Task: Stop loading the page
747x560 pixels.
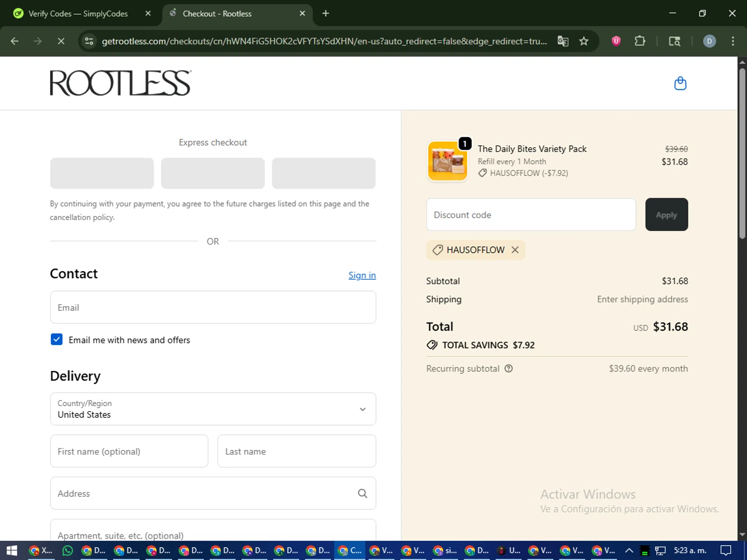Action: [x=61, y=41]
